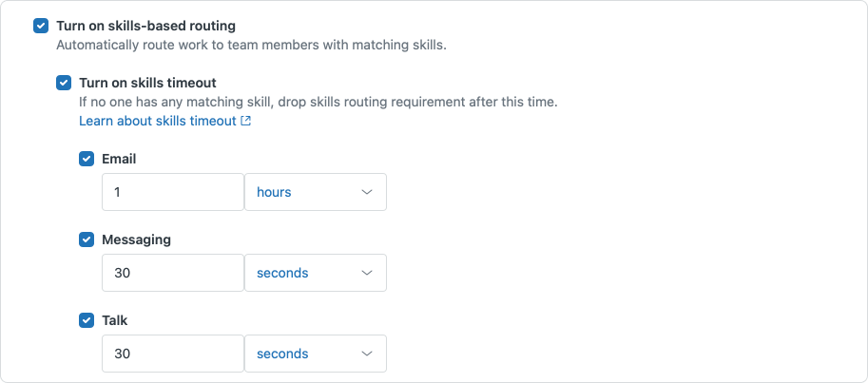Click the Talk label text
Viewport: 868px width, 383px height.
[114, 320]
